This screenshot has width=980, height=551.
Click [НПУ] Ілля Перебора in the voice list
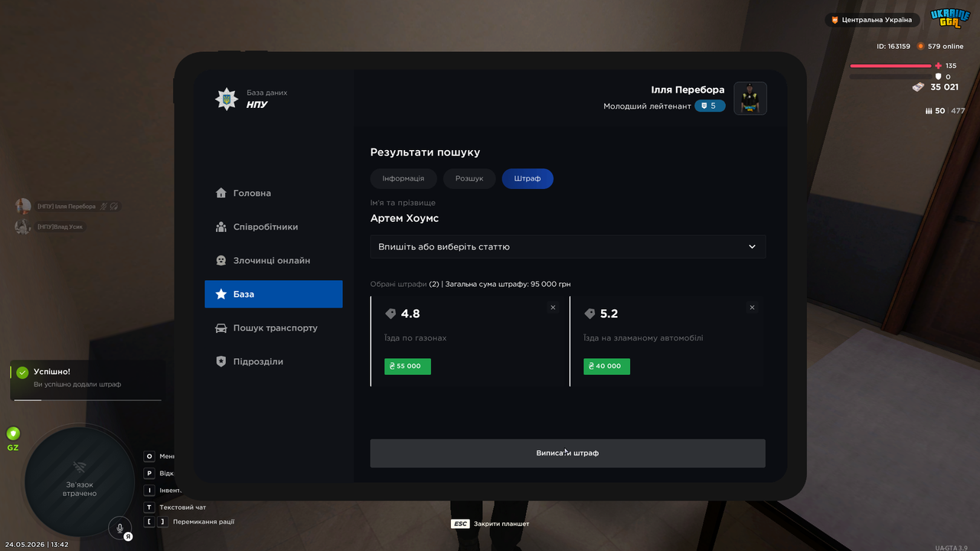(x=67, y=206)
